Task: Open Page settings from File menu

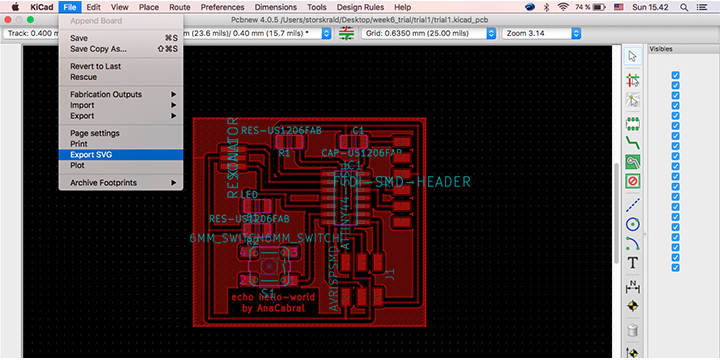Action: tap(121, 133)
